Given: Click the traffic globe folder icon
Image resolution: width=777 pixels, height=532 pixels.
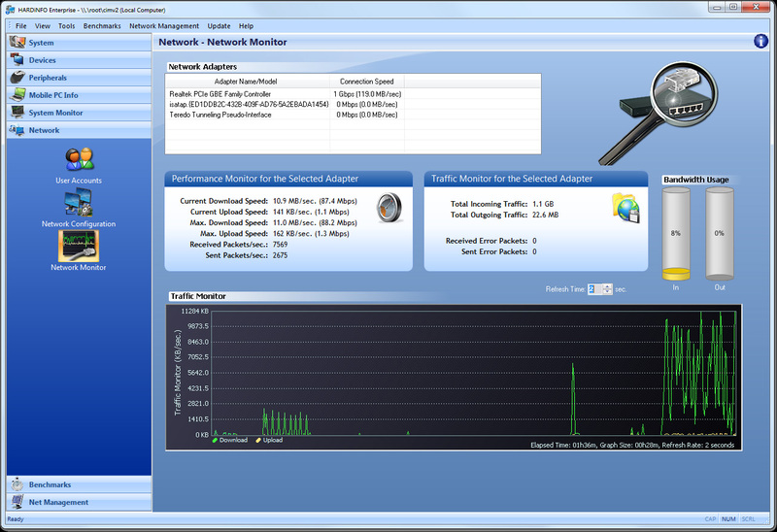Looking at the screenshot, I should (x=626, y=208).
